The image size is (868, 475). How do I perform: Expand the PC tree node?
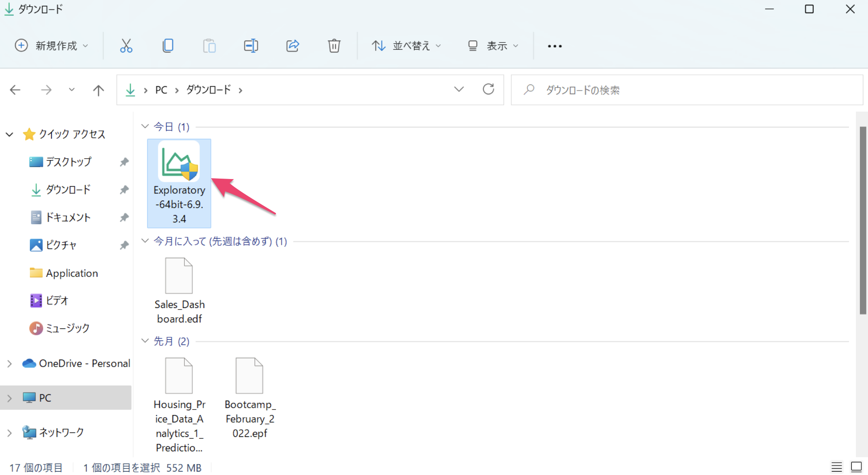coord(10,398)
